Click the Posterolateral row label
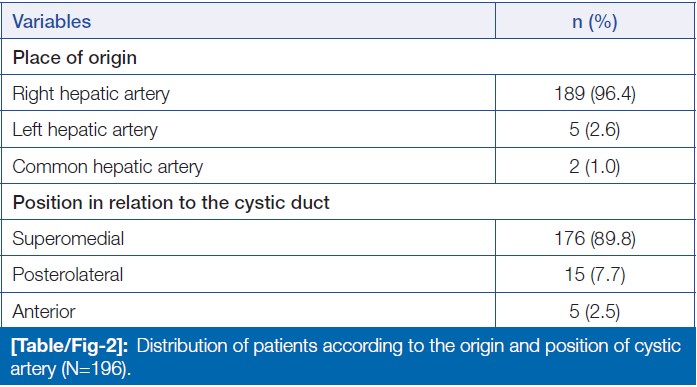697x387 pixels. [x=68, y=275]
